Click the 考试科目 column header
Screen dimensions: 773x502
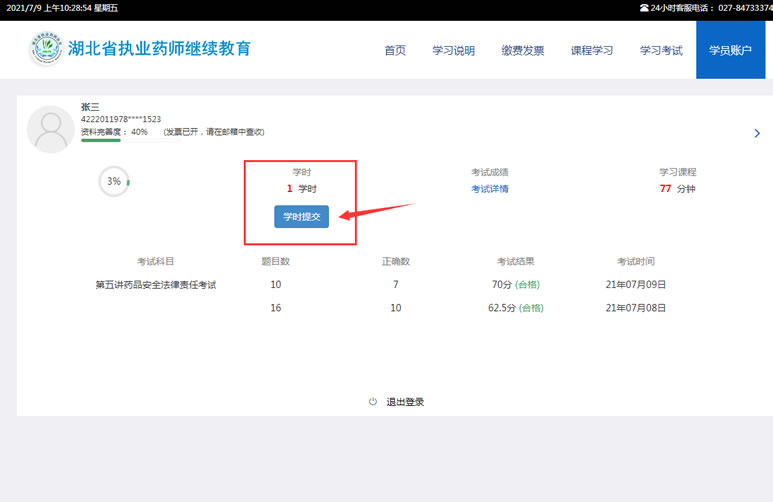[x=155, y=261]
